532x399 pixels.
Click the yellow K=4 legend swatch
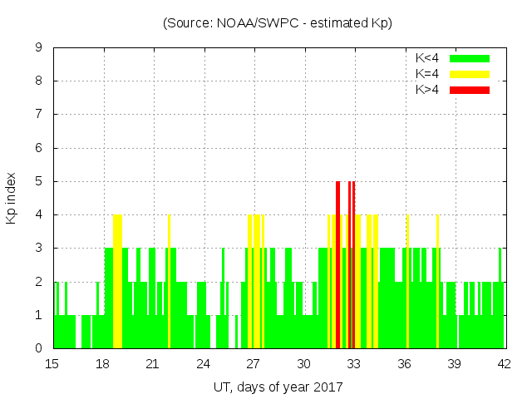pos(470,74)
